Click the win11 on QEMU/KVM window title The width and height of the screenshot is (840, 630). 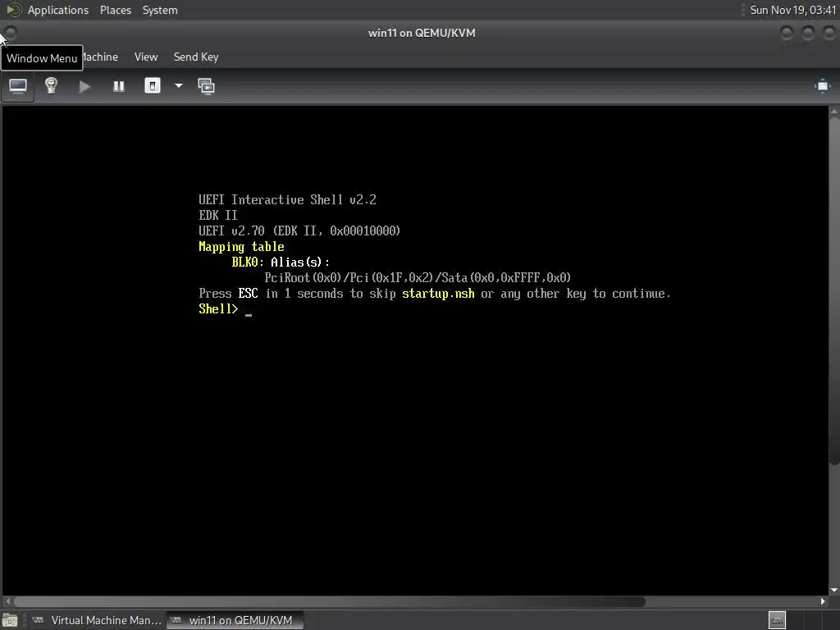(422, 33)
